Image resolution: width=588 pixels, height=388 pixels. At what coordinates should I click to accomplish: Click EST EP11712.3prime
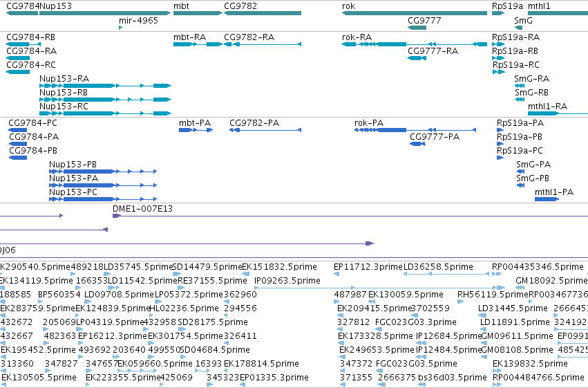click(x=336, y=274)
